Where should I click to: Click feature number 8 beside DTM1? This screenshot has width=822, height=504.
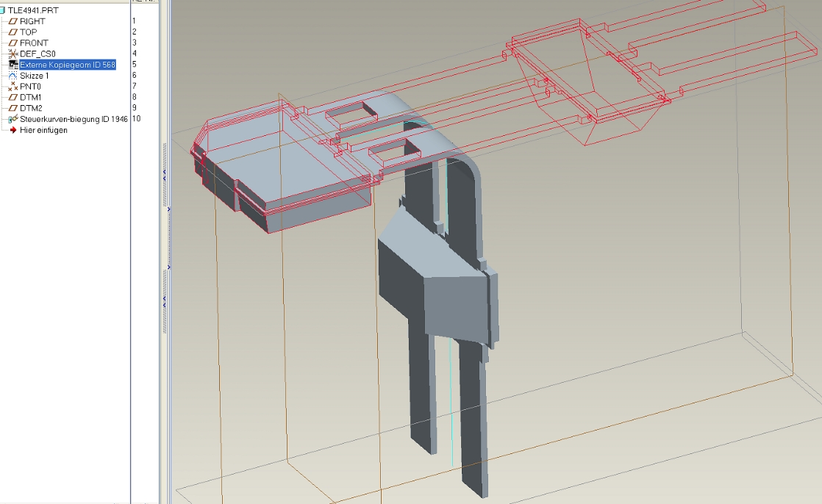click(x=135, y=97)
